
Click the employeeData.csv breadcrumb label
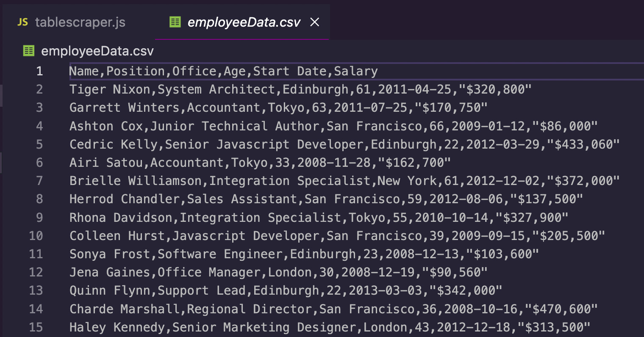97,51
